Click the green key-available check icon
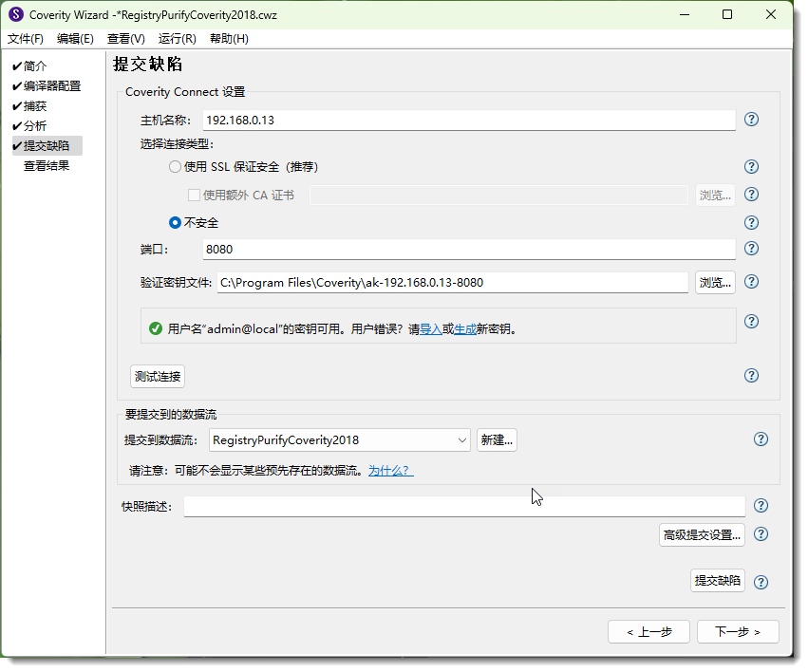The height and width of the screenshot is (672, 808). [x=156, y=328]
